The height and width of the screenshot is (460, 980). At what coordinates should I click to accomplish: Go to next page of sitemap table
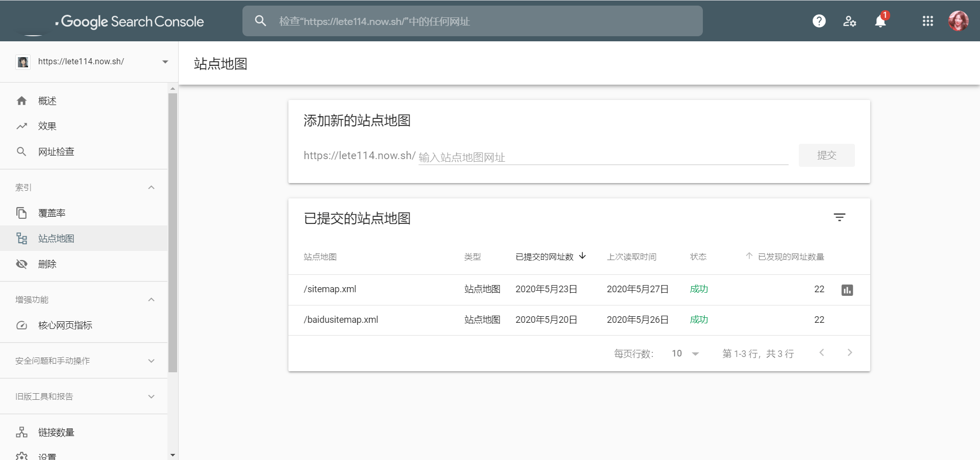click(849, 353)
